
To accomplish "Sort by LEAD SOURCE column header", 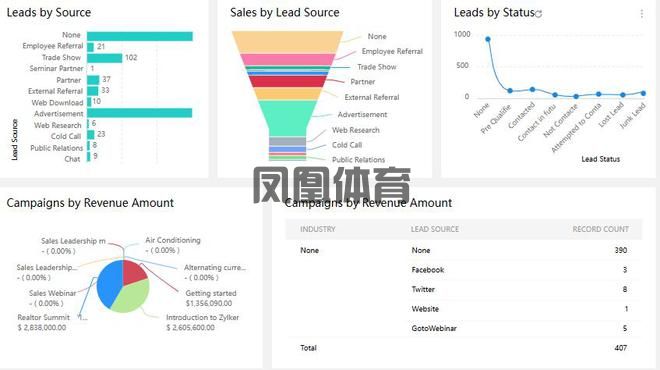I will tap(435, 229).
